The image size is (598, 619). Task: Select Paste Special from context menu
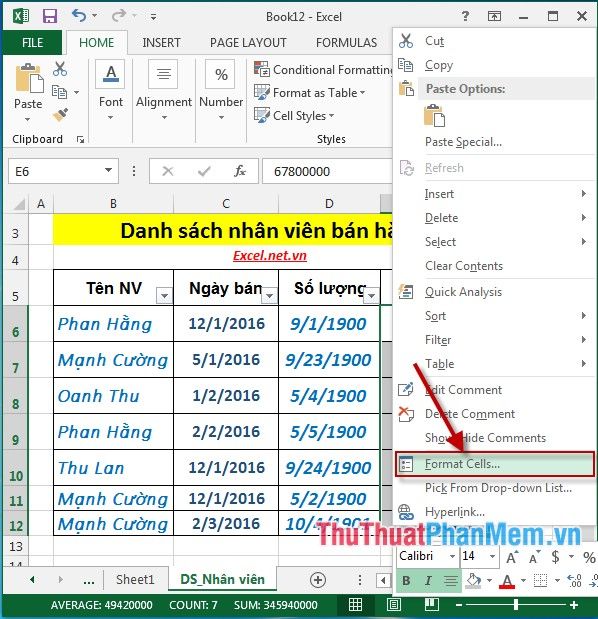coord(495,142)
